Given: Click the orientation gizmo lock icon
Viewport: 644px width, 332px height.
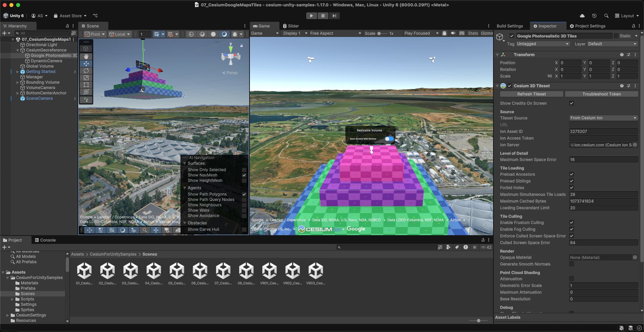Looking at the screenshot, I should [241, 45].
